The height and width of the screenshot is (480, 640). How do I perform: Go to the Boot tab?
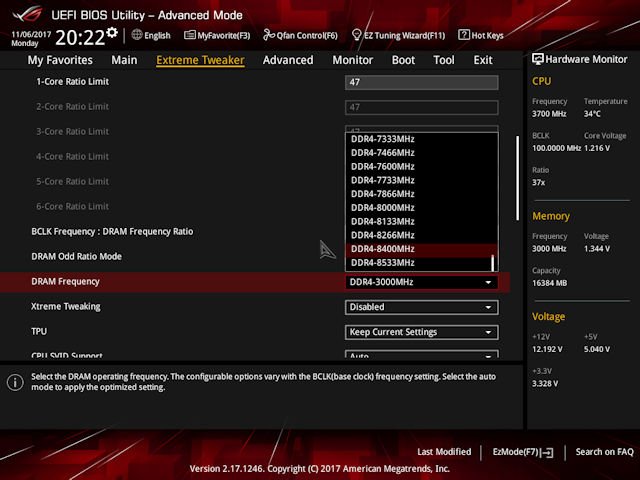click(403, 60)
